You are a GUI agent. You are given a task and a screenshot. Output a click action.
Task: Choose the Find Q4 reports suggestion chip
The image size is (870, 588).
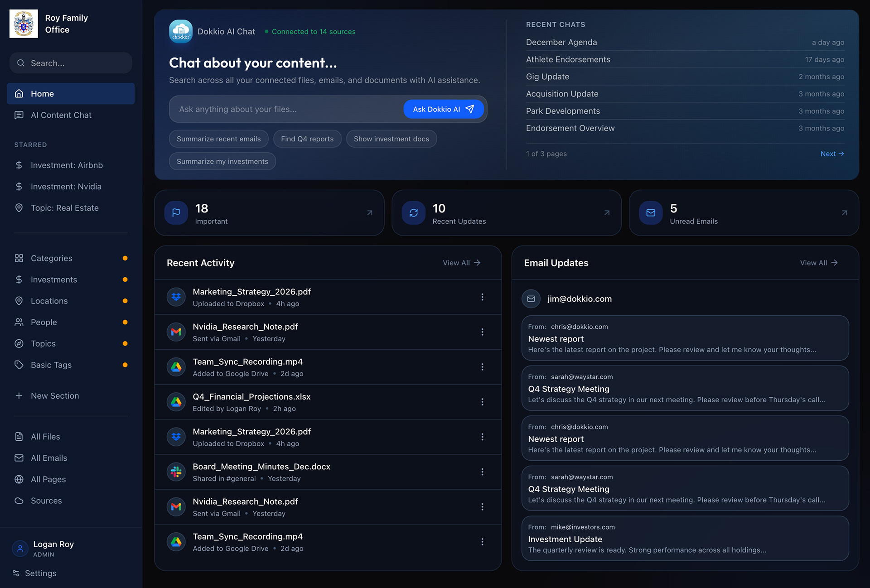point(307,139)
